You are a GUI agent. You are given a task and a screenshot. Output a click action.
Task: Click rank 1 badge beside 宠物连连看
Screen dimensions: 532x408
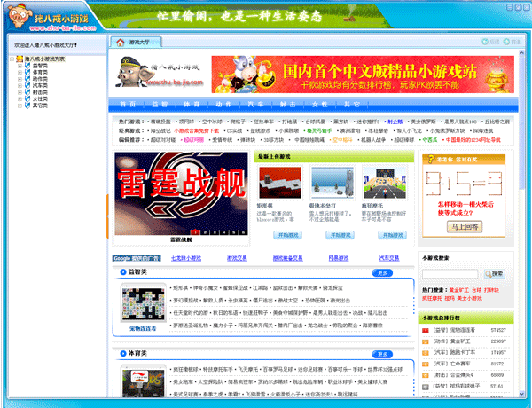pos(425,330)
